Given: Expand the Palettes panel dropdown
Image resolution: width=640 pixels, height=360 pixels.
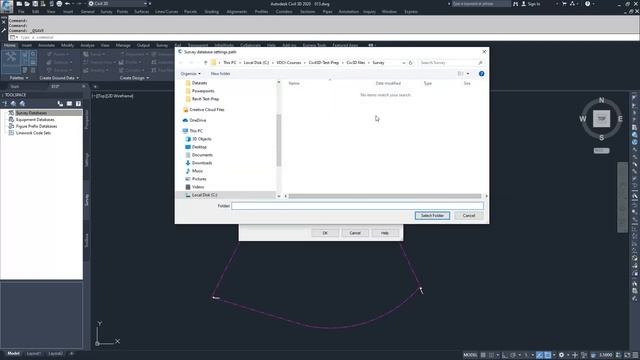Looking at the screenshot, I should pos(19,78).
